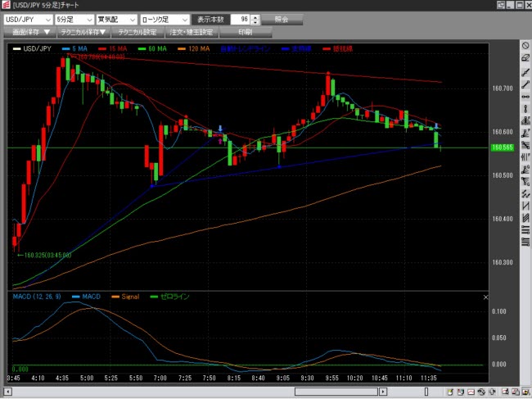Click the 表示本数 label

pos(210,20)
